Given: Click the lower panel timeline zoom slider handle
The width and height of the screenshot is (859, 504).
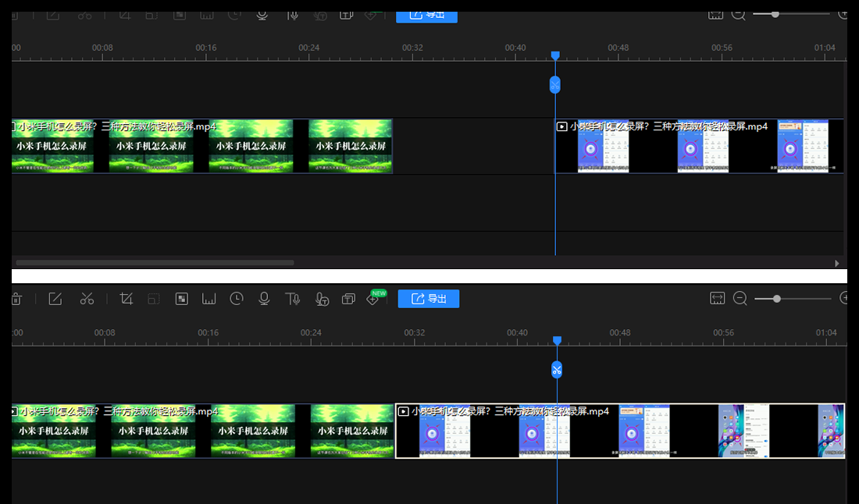Looking at the screenshot, I should click(x=777, y=299).
